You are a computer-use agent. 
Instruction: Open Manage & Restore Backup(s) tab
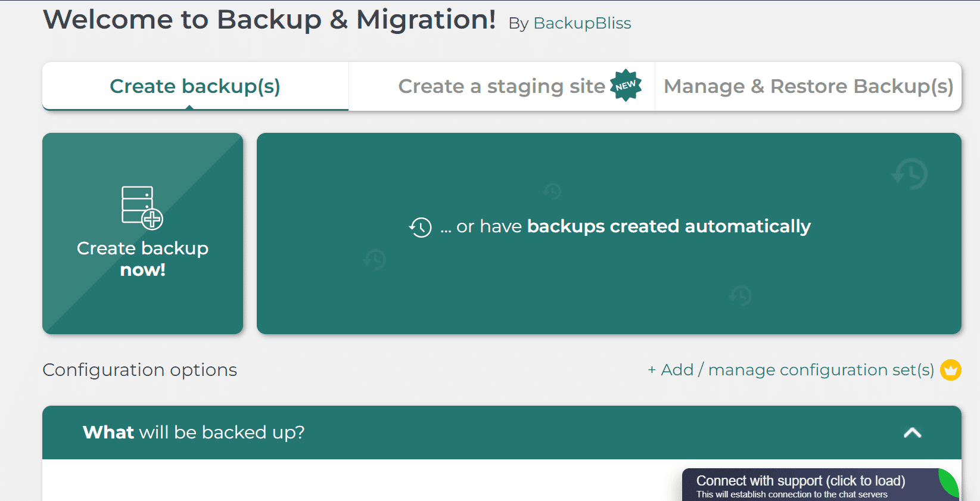point(808,86)
